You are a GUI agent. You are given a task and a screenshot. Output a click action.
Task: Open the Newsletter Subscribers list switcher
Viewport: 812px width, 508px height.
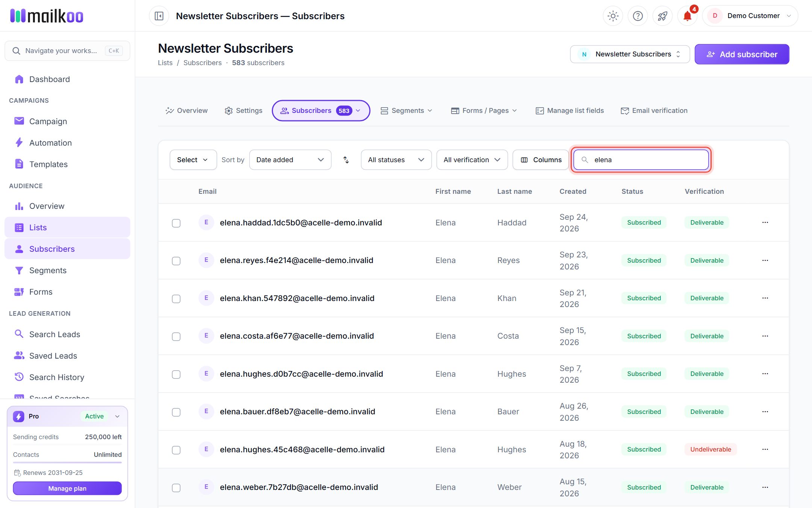(630, 54)
